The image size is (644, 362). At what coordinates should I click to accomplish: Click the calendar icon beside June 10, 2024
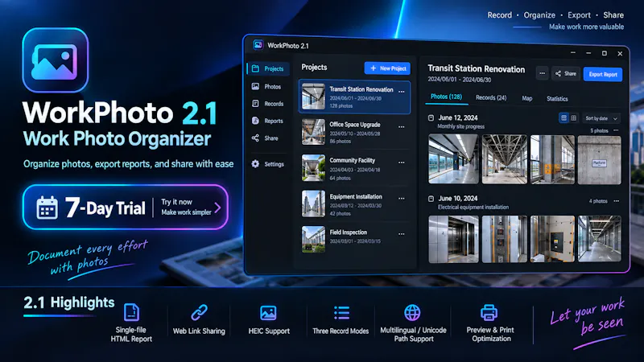pyautogui.click(x=431, y=199)
